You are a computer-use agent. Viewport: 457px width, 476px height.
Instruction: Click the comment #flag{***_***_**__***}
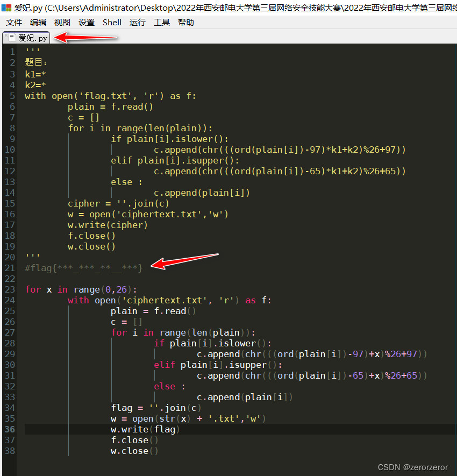83,268
